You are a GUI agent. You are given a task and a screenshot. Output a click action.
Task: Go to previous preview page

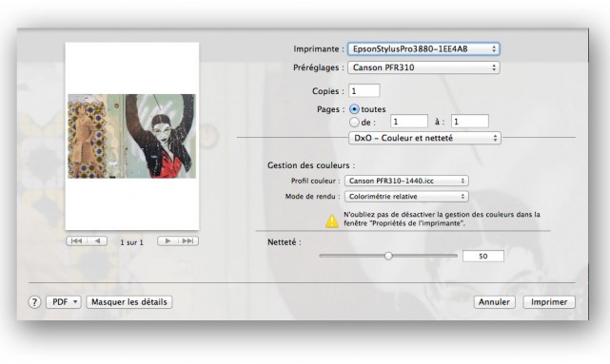pos(97,241)
